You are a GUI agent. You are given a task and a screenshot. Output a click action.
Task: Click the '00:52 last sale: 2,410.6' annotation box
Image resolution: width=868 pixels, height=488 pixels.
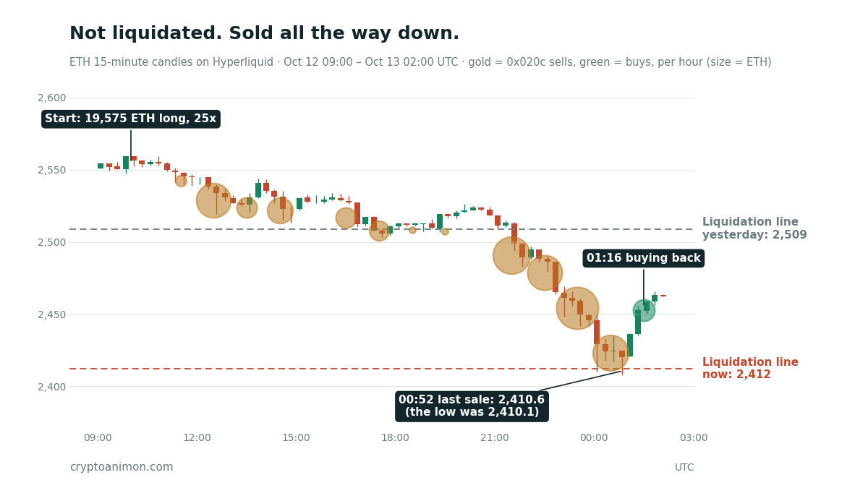click(472, 406)
